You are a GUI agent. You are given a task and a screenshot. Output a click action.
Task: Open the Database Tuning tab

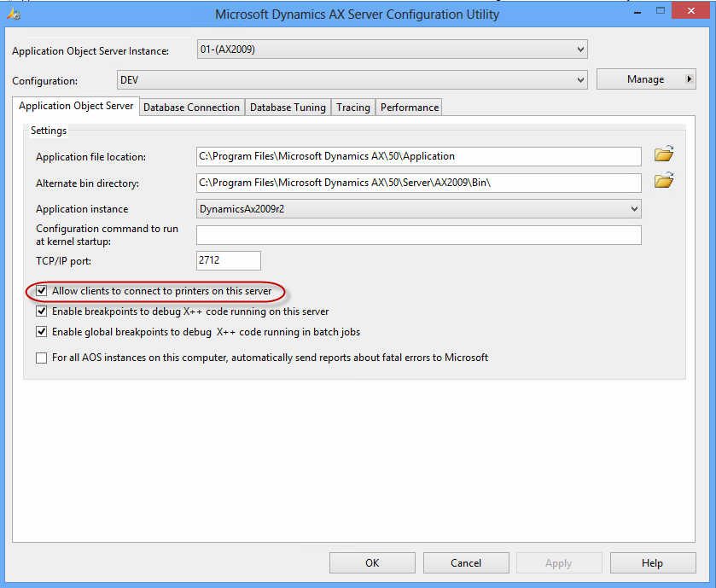[288, 108]
